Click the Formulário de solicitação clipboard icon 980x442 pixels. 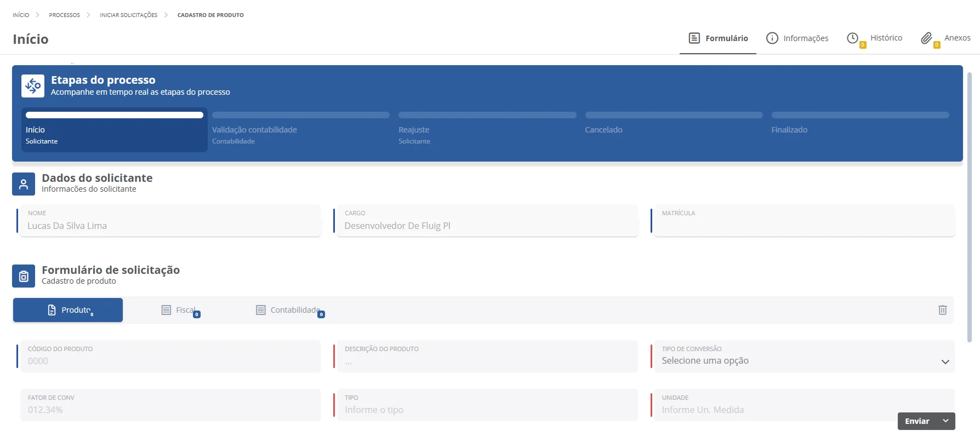tap(24, 276)
